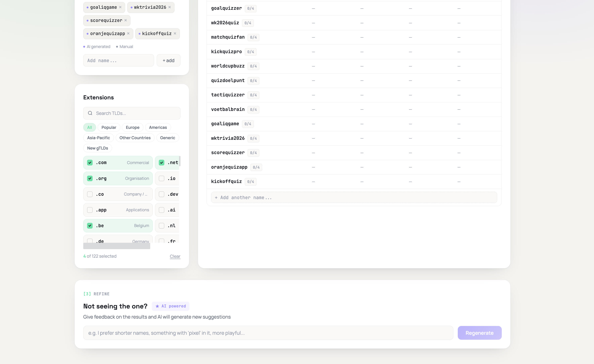
Task: Select the Other Countries TLD filter
Action: coord(135,138)
